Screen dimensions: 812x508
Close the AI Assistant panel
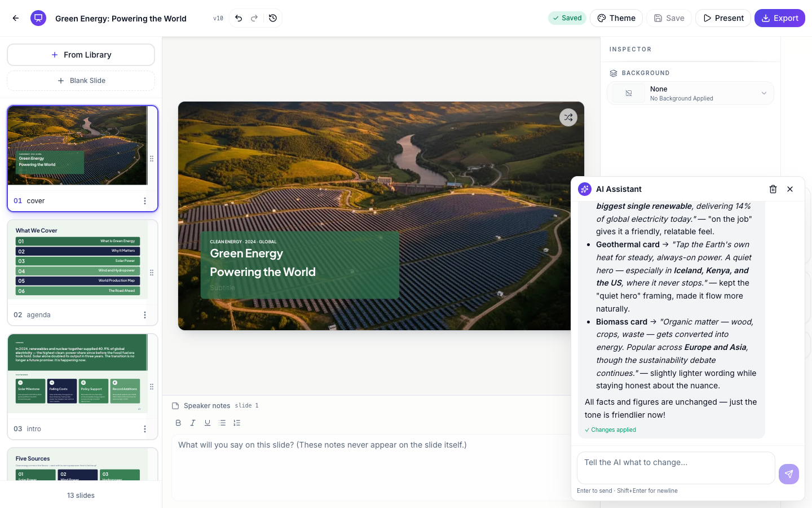pyautogui.click(x=790, y=189)
